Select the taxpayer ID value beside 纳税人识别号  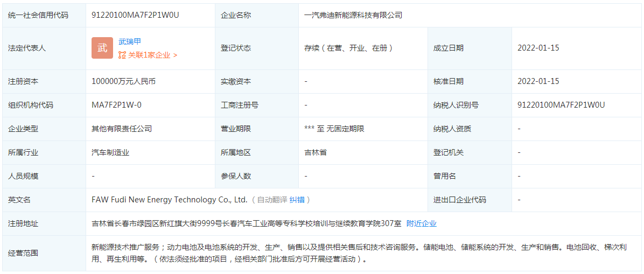tap(562, 105)
